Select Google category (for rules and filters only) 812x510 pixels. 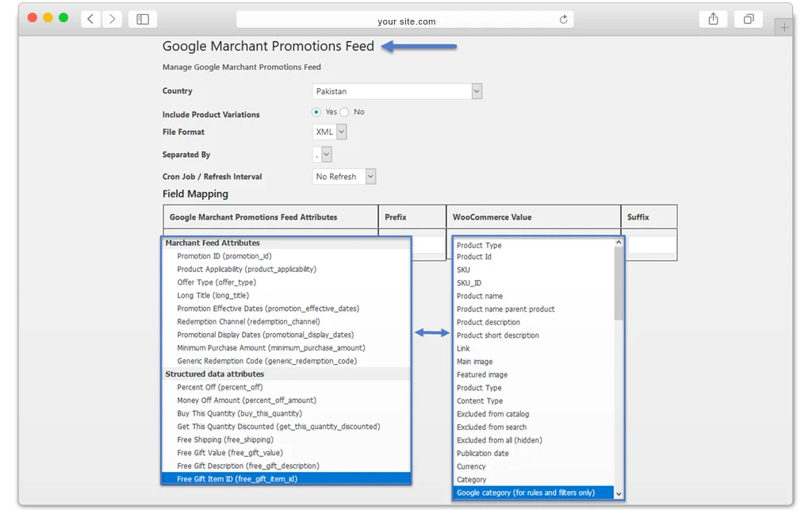point(534,493)
